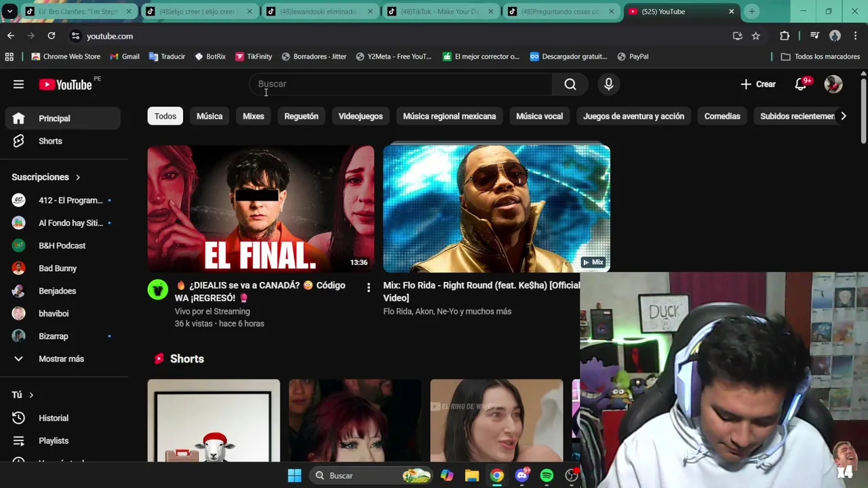The image size is (868, 488).
Task: Go to Principal home in sidebar
Action: pyautogui.click(x=63, y=118)
